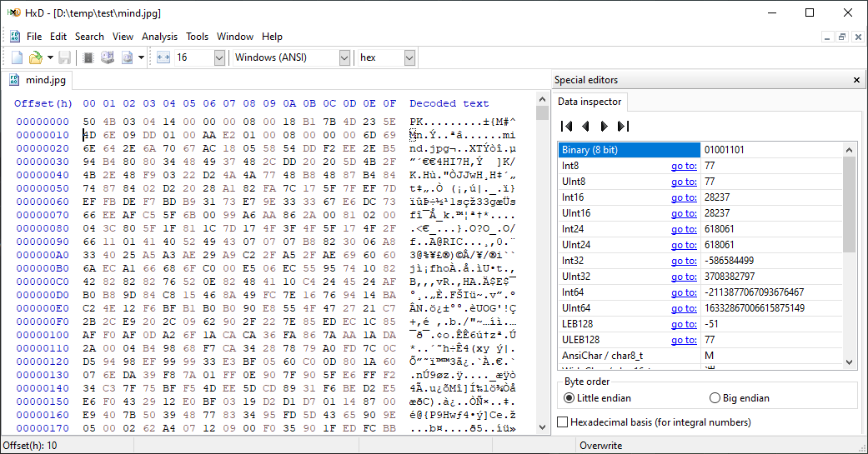Go to next byte in data inspector
The width and height of the screenshot is (868, 454).
[x=604, y=127]
